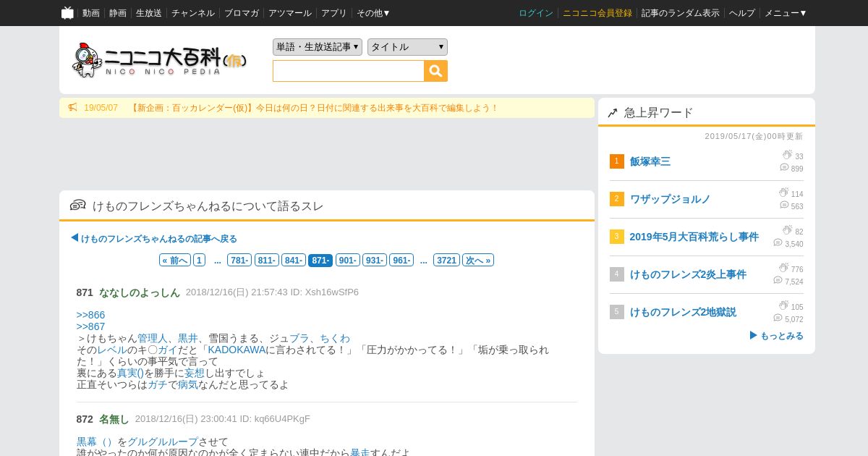The height and width of the screenshot is (456, 868).
Task: Open the 百ッカレンダー announcement link
Action: 315,108
